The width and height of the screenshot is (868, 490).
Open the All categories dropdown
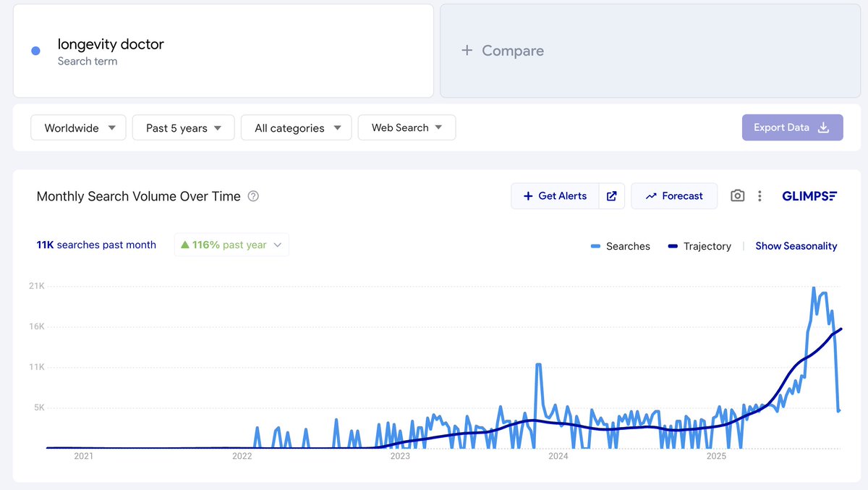(x=297, y=127)
